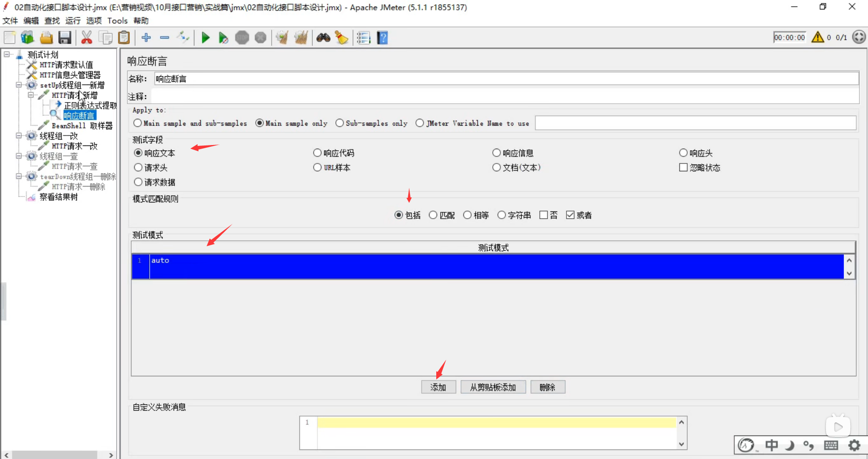
Task: Collapse the 测试计划 root node
Action: (7, 54)
